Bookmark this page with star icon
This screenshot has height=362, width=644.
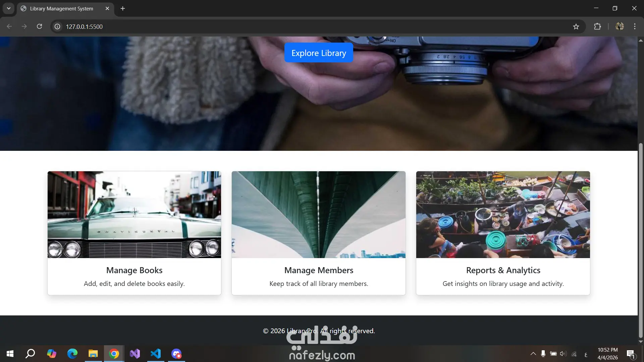click(x=576, y=26)
